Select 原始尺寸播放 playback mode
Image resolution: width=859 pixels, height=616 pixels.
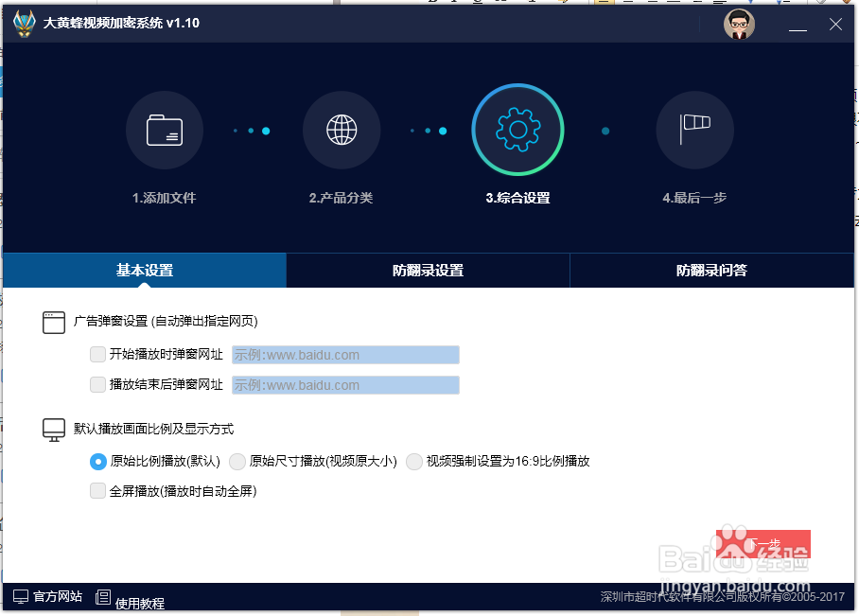pos(237,462)
